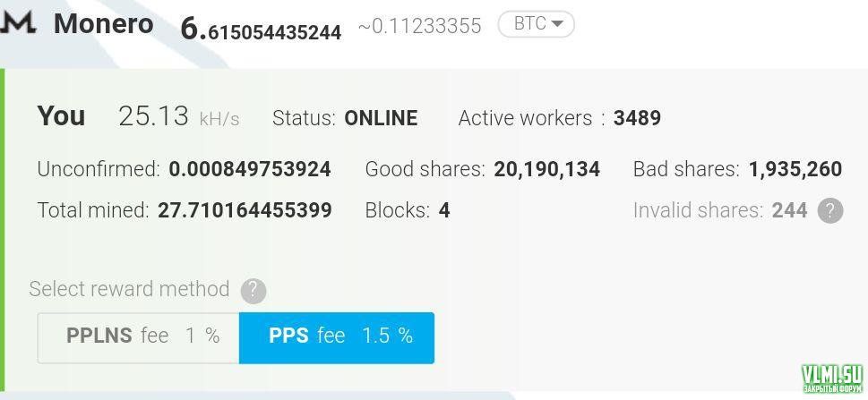This screenshot has width=868, height=400.
Task: Click the Blocks count 4
Action: point(444,211)
